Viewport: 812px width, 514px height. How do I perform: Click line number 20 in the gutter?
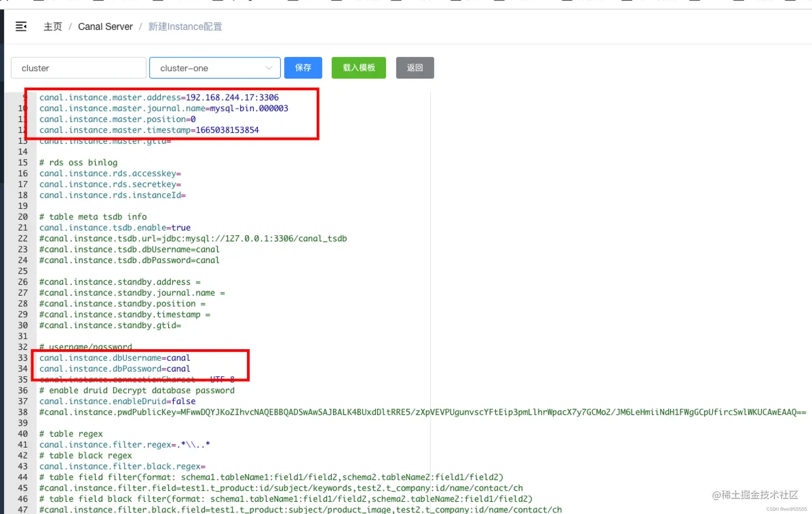(23, 216)
